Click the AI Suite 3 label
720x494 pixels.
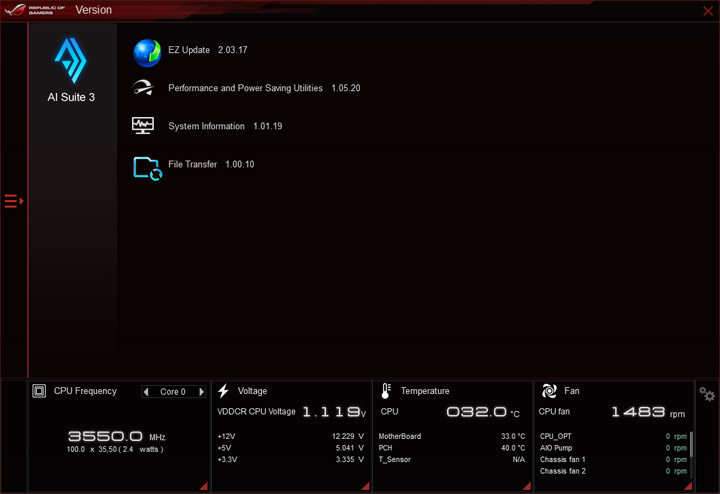tap(71, 97)
